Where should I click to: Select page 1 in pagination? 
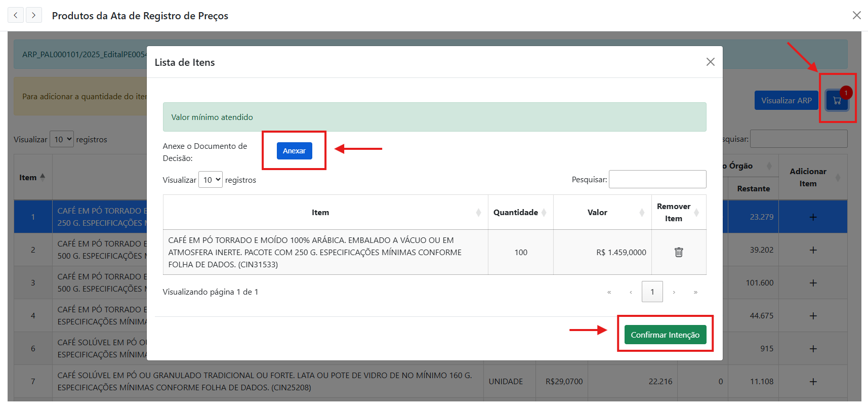(x=652, y=292)
